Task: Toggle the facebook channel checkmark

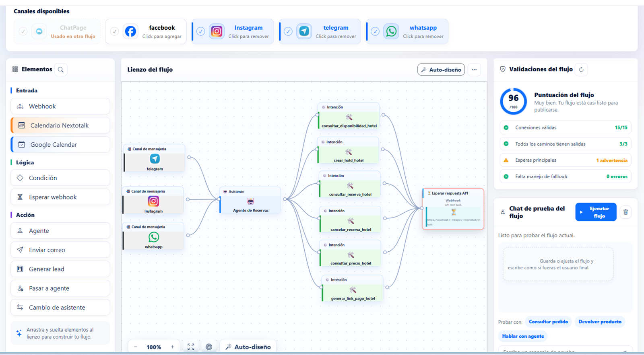Action: point(115,31)
